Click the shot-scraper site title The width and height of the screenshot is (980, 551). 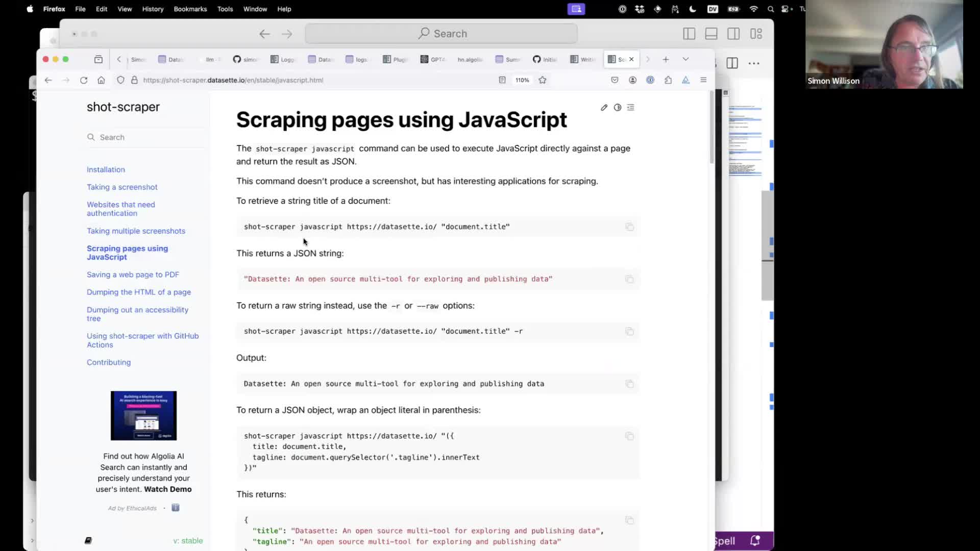[123, 107]
